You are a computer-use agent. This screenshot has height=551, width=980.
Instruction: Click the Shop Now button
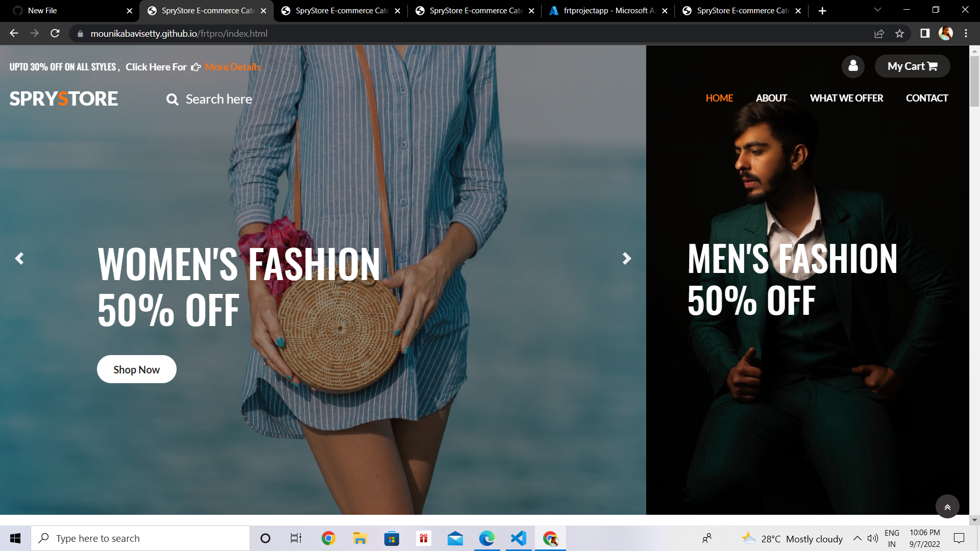pyautogui.click(x=136, y=369)
